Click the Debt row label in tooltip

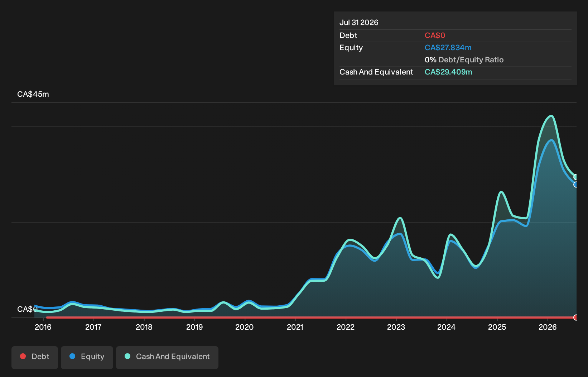(x=348, y=35)
